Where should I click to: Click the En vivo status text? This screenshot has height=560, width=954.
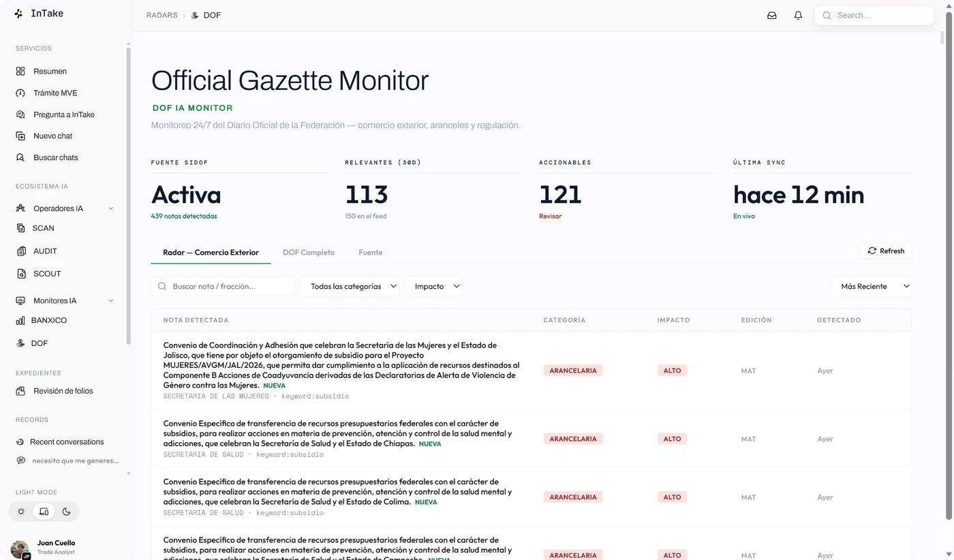(744, 216)
